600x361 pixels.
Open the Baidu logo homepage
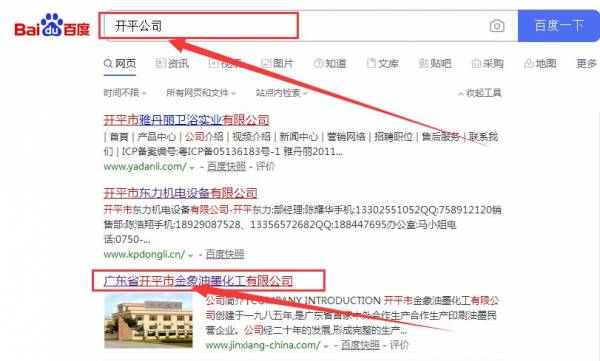[x=52, y=25]
